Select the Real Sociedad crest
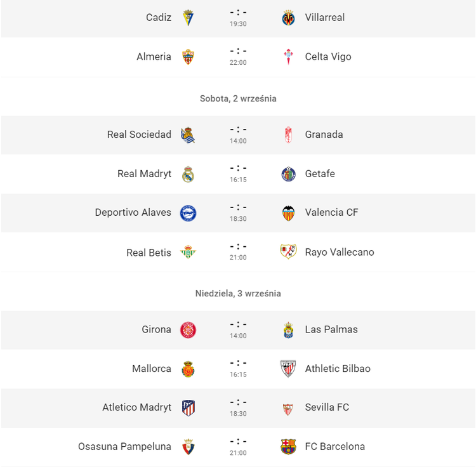Viewport: 476px width, 476px height. pos(188,135)
